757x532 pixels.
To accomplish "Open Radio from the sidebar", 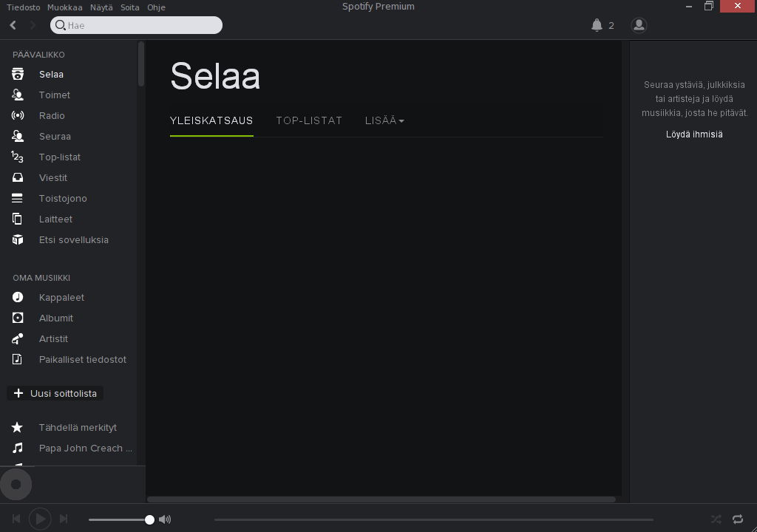I will tap(52, 115).
